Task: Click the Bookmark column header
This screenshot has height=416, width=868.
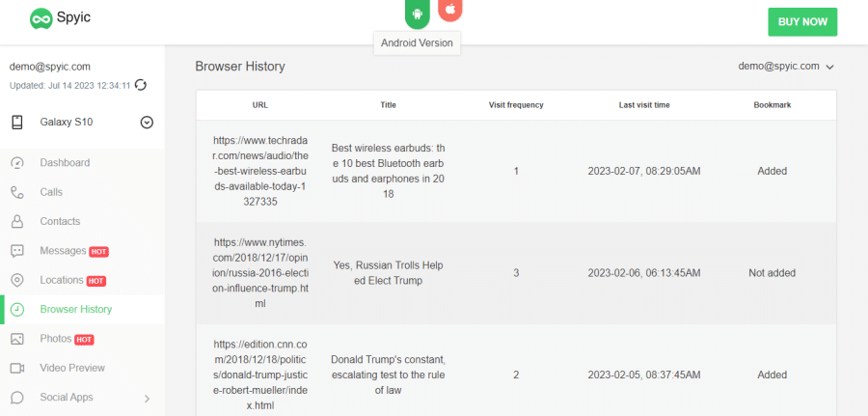Action: [773, 105]
